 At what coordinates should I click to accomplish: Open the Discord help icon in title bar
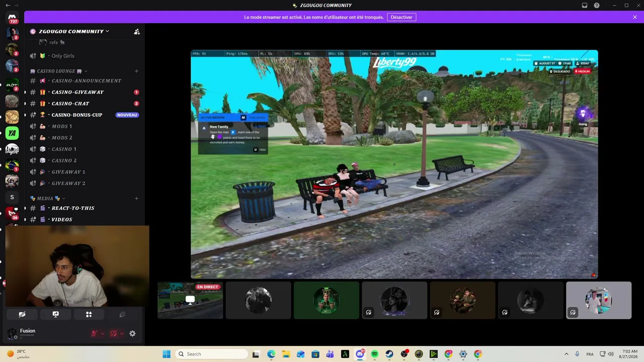coord(597,5)
